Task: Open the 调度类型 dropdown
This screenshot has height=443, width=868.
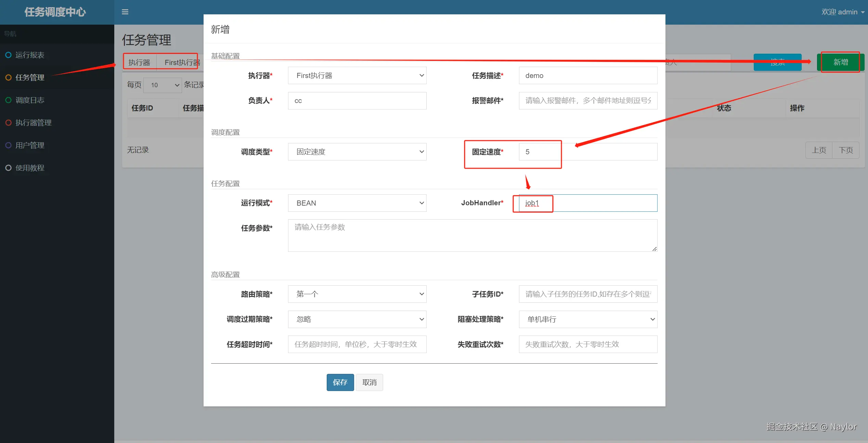Action: 357,152
